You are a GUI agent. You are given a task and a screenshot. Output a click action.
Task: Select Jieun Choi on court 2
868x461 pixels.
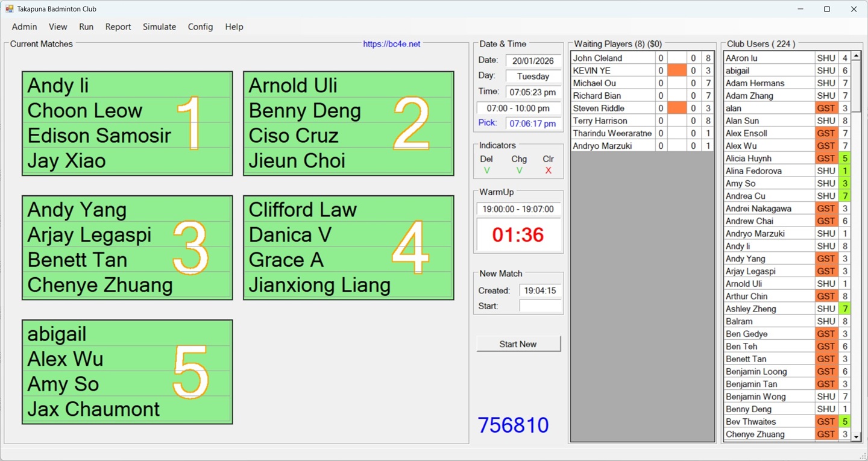click(297, 161)
